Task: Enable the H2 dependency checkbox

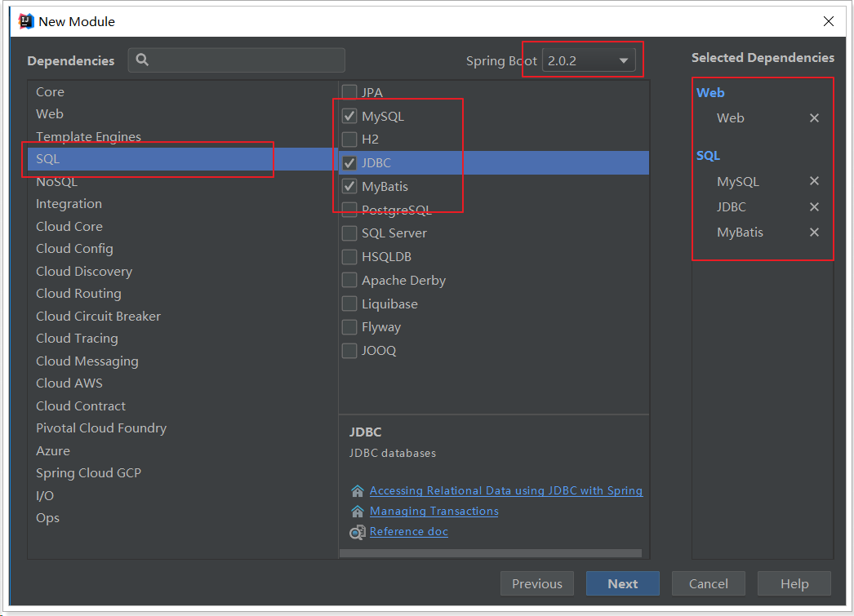Action: pos(349,140)
